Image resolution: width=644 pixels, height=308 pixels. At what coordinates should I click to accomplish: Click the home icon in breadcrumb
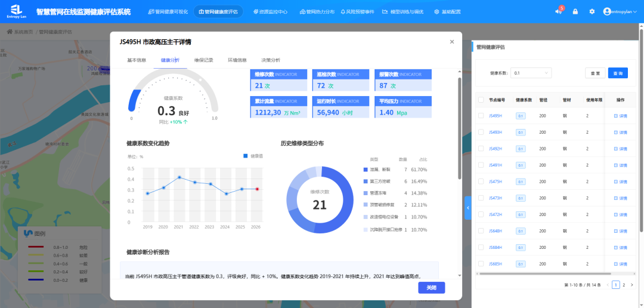[x=10, y=32]
